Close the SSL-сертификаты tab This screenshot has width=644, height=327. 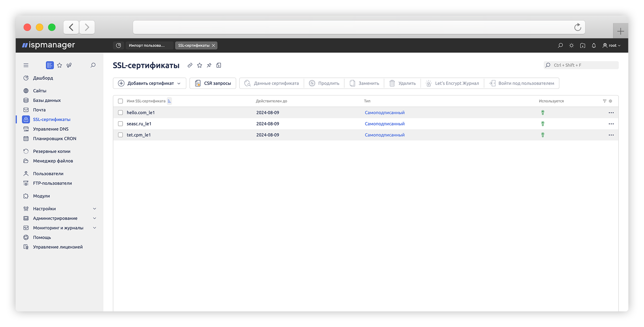(x=213, y=45)
